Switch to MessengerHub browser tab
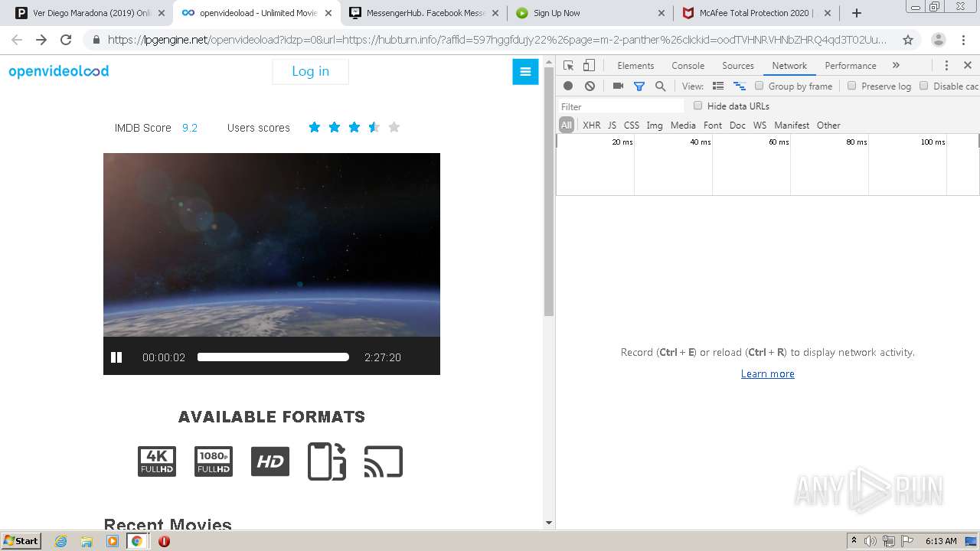 point(425,13)
